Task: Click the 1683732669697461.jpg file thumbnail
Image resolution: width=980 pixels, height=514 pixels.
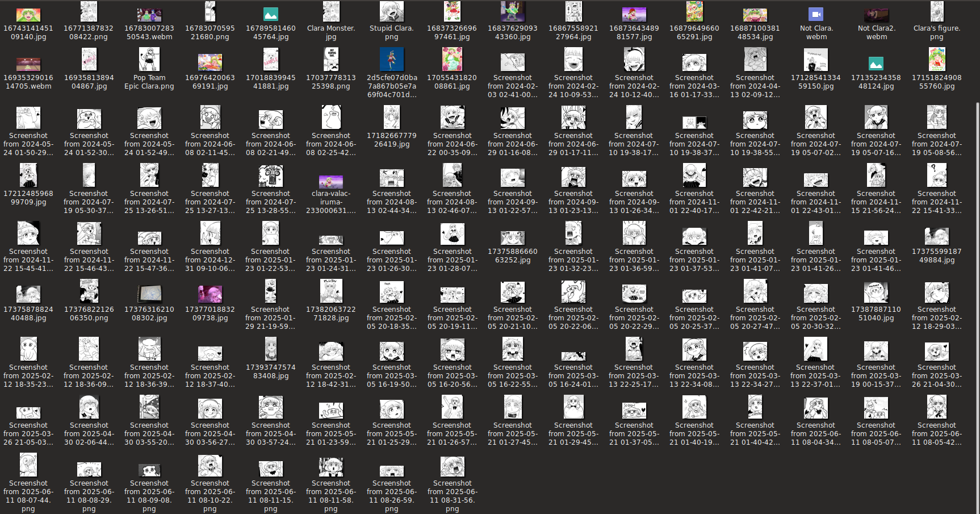Action: click(453, 11)
